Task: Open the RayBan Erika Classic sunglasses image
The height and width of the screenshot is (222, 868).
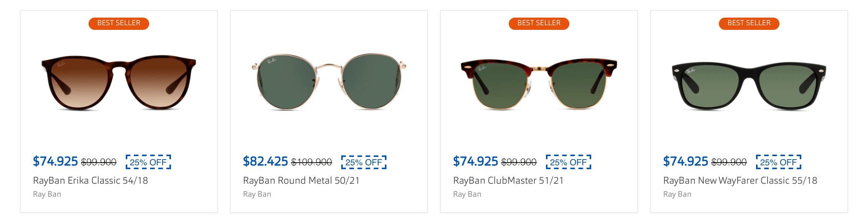Action: coord(119,82)
